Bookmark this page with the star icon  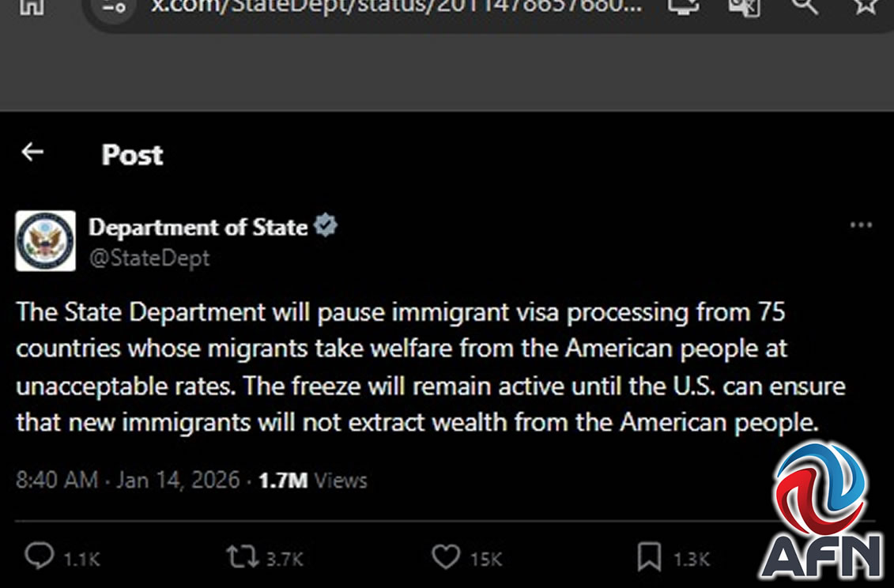point(866,6)
